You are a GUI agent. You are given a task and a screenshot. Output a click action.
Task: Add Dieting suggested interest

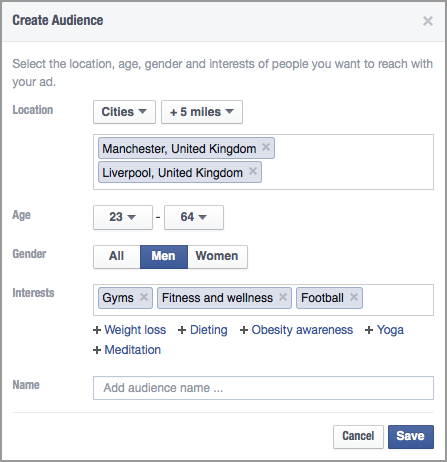(203, 330)
